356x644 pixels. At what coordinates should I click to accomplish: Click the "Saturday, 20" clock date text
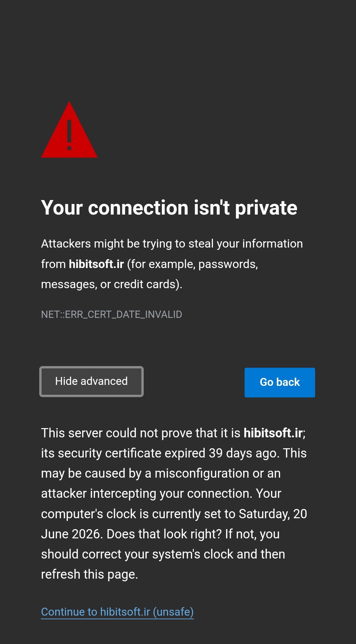coord(273,514)
